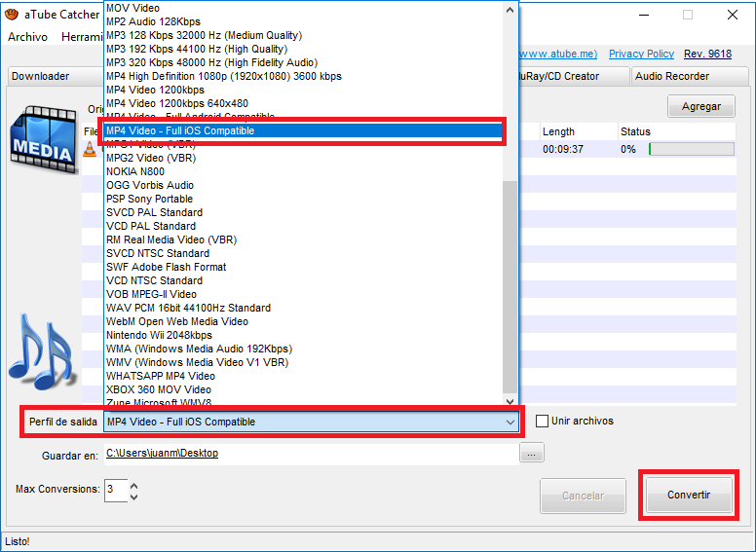Open the Privacy Policy link
Image resolution: width=756 pixels, height=552 pixels.
[x=641, y=54]
